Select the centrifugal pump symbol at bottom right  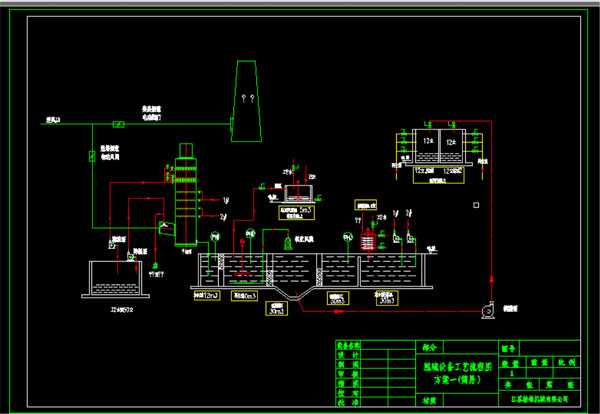(487, 312)
